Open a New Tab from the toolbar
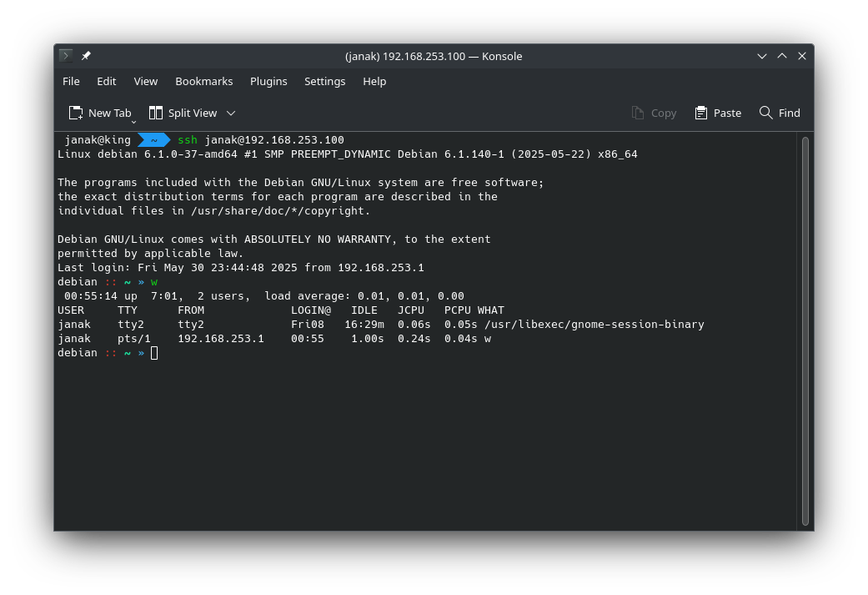This screenshot has width=868, height=595. point(100,113)
